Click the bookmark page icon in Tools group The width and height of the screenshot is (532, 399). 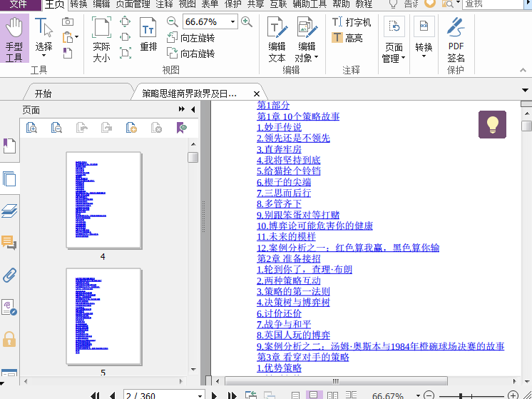tap(68, 53)
